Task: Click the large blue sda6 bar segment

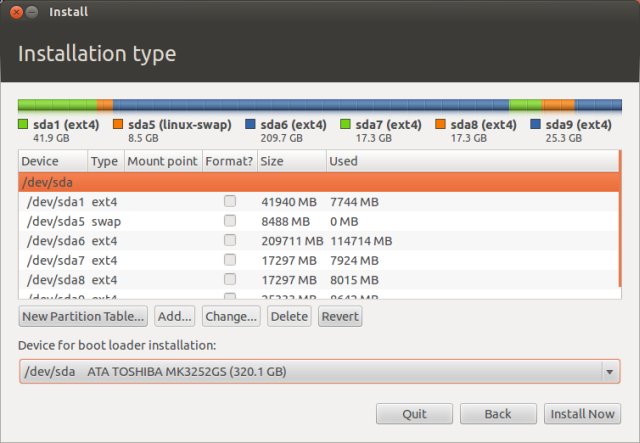Action: [x=311, y=105]
